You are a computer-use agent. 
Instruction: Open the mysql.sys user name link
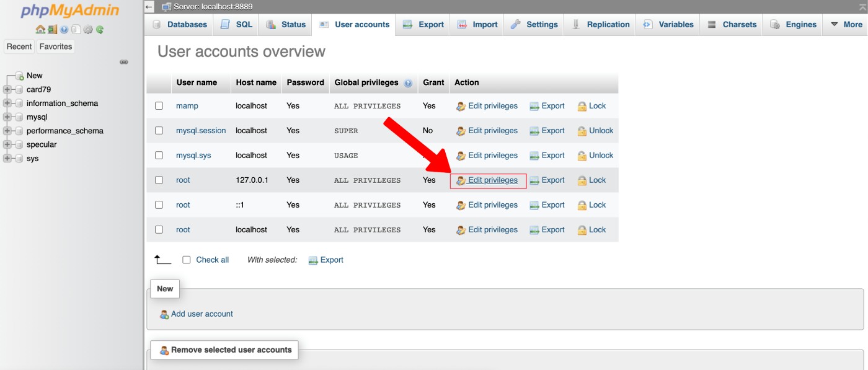193,156
